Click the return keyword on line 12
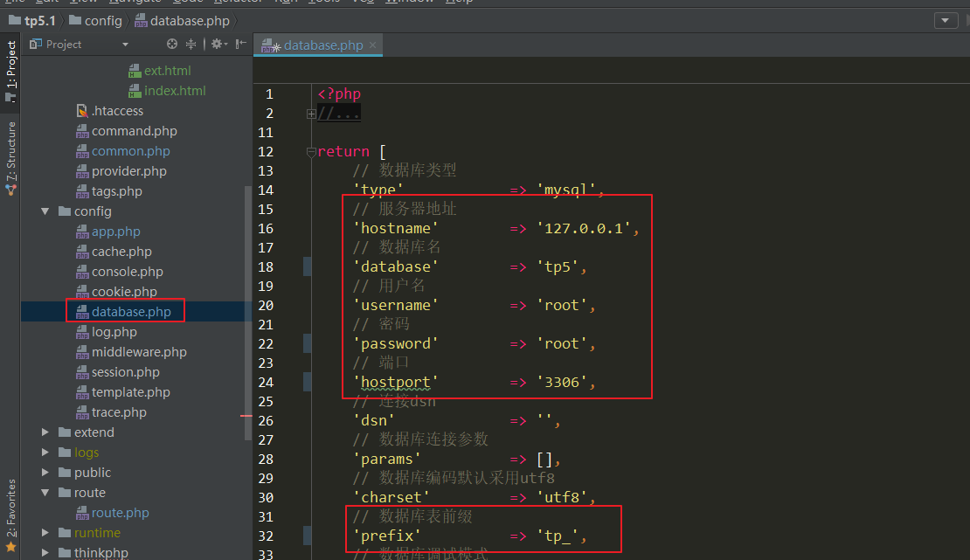 tap(343, 151)
